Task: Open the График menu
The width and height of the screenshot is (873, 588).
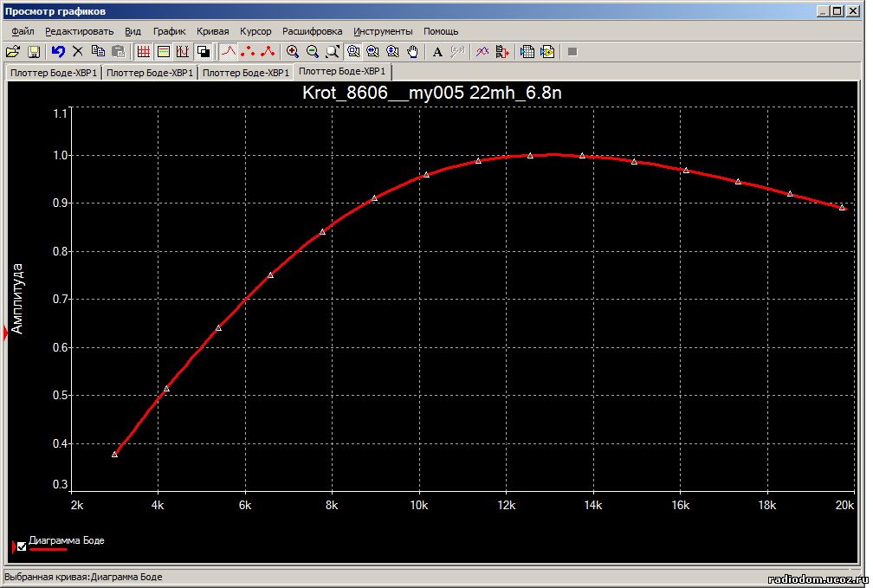Action: coord(169,31)
